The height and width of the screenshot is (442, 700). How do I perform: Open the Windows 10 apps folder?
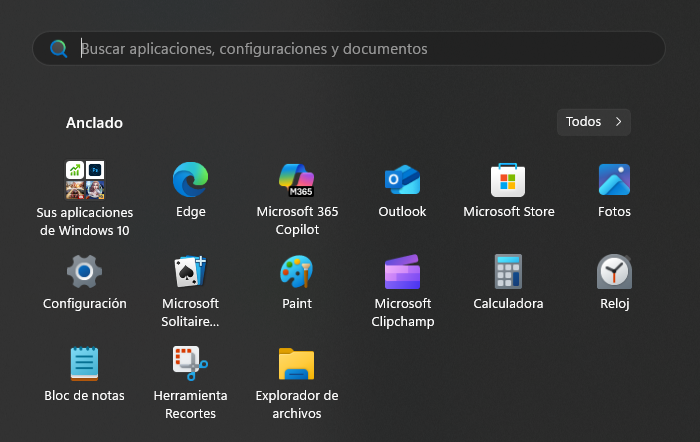(x=85, y=180)
